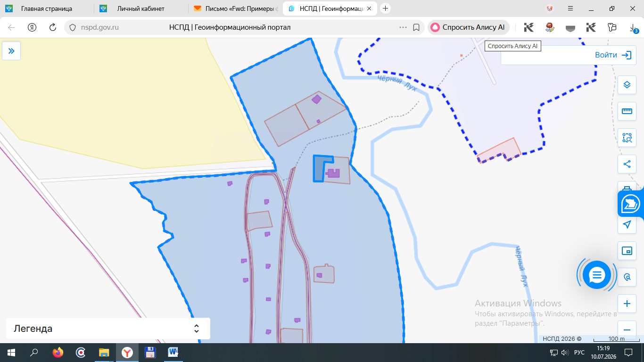
Task: Expand the Легенда panel
Action: tap(108, 329)
